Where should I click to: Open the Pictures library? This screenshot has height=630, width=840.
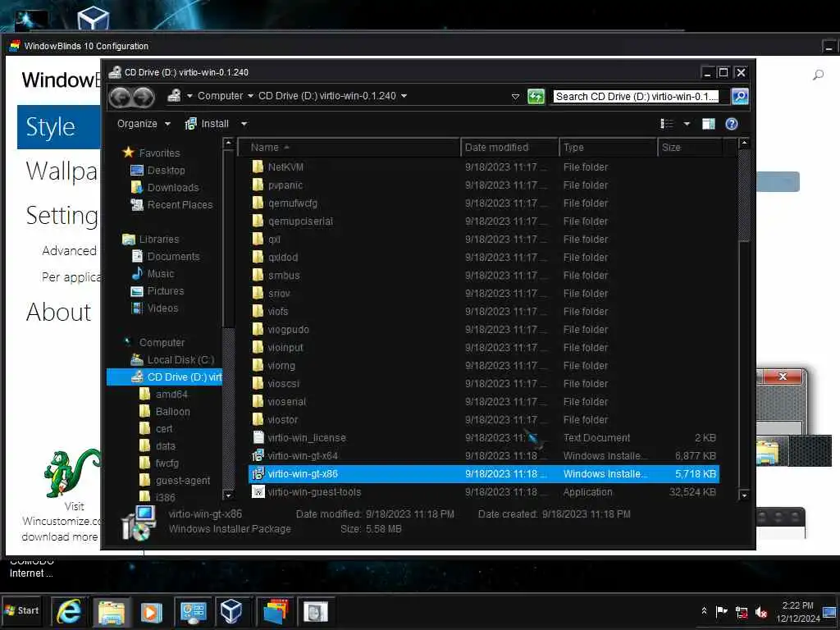tap(166, 291)
